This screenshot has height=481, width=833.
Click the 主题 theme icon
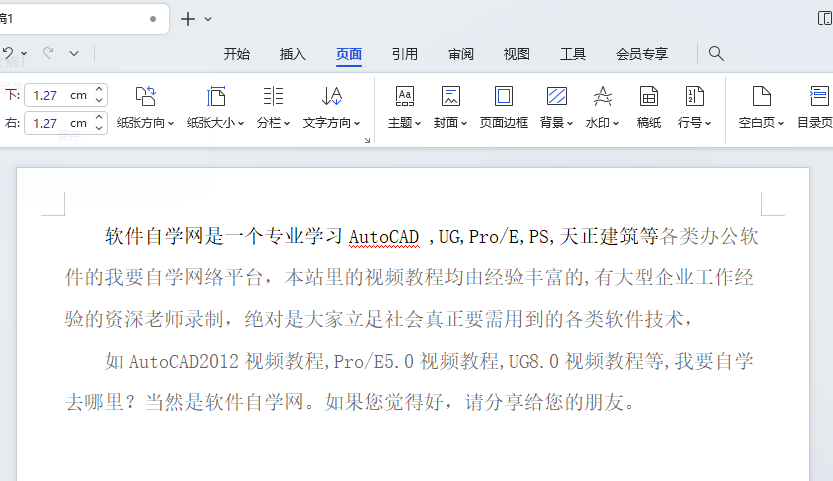[405, 96]
